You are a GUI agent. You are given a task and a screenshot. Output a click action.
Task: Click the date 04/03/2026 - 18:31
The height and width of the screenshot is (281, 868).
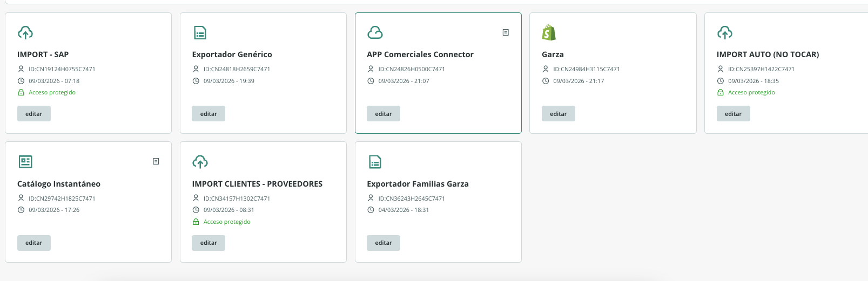point(403,210)
